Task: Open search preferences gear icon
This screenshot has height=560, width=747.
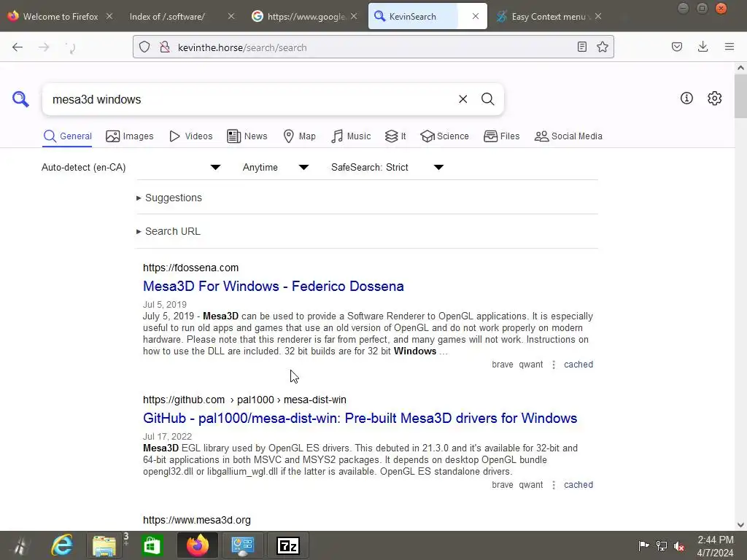Action: tap(714, 98)
